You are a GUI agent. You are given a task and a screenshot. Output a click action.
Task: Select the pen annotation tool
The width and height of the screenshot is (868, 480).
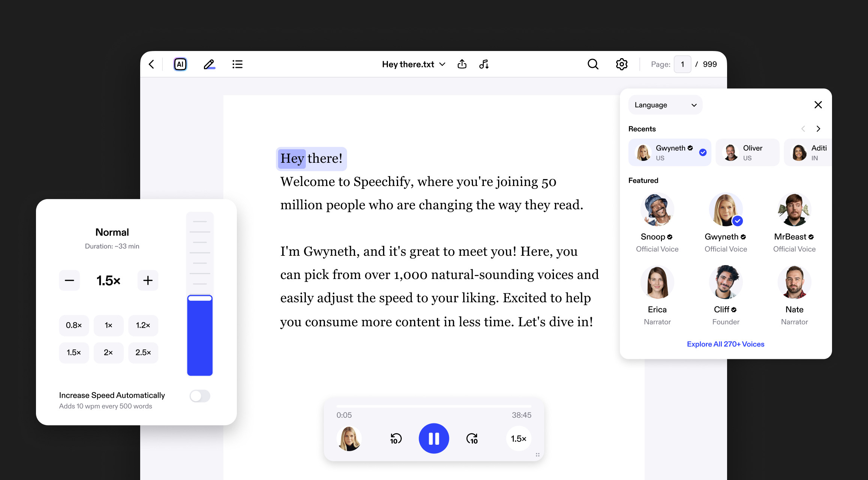(209, 64)
